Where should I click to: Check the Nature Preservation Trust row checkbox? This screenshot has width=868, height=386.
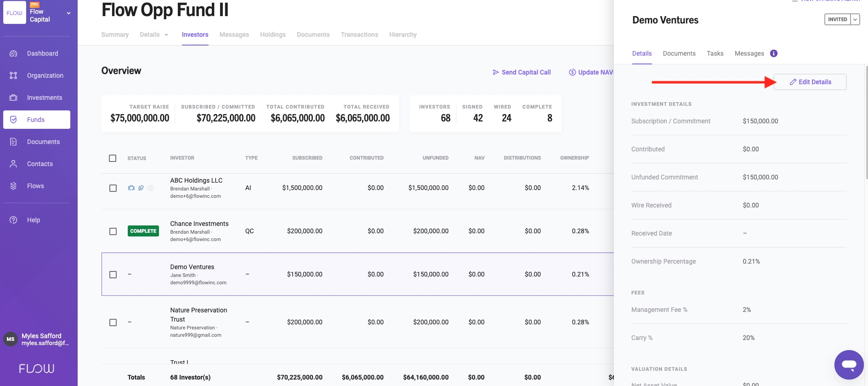point(113,323)
